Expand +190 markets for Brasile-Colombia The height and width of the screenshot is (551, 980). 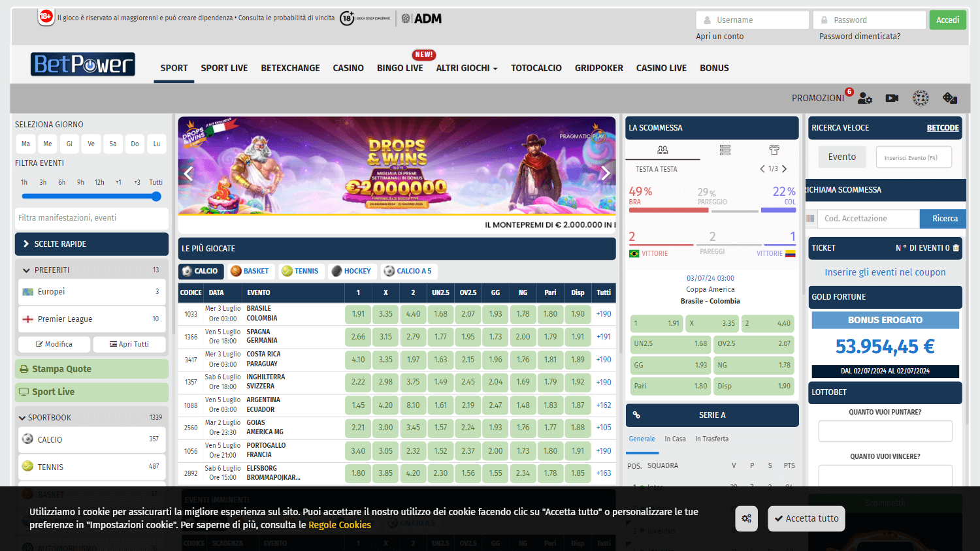pyautogui.click(x=604, y=314)
